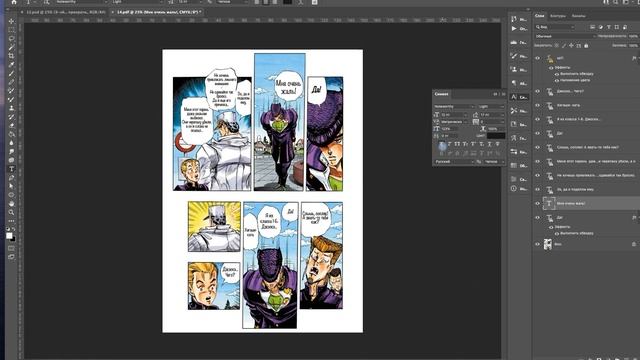
Task: Open font style 'Light' dropdown in Character panel
Action: (491, 107)
